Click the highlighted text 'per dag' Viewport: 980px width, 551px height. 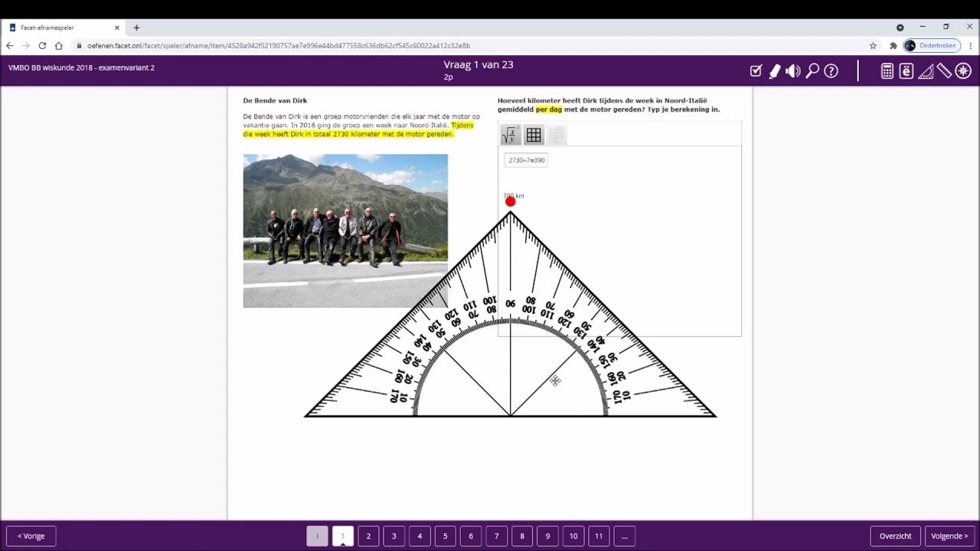pyautogui.click(x=548, y=109)
